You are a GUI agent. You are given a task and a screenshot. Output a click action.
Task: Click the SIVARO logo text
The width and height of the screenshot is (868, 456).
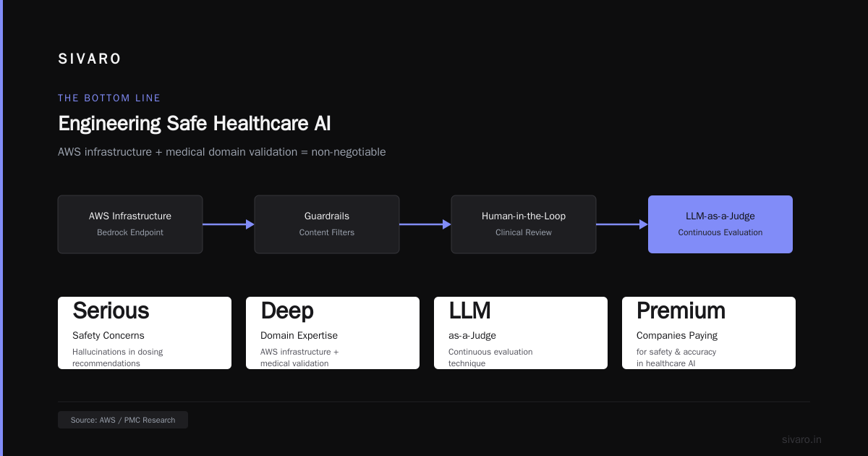[x=90, y=59]
